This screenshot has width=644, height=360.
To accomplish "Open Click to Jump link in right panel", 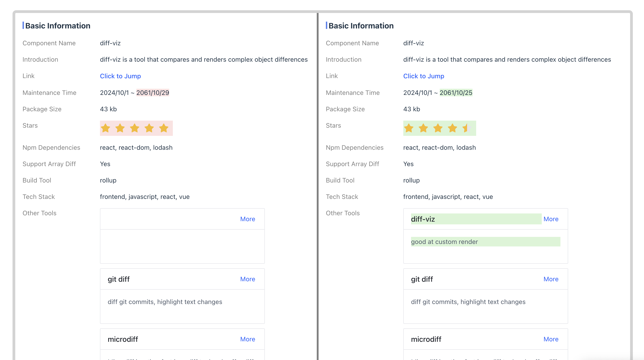I will coord(424,76).
